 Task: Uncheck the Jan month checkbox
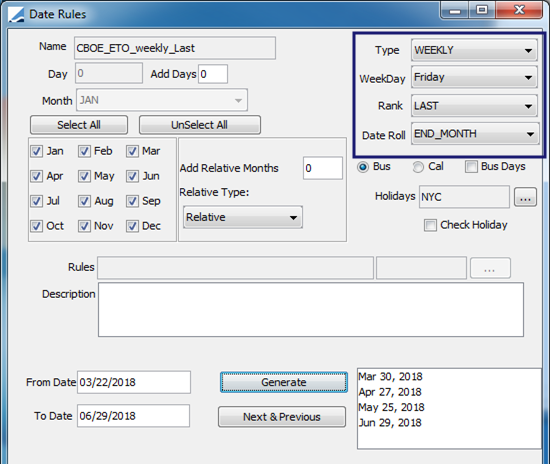[x=36, y=152]
